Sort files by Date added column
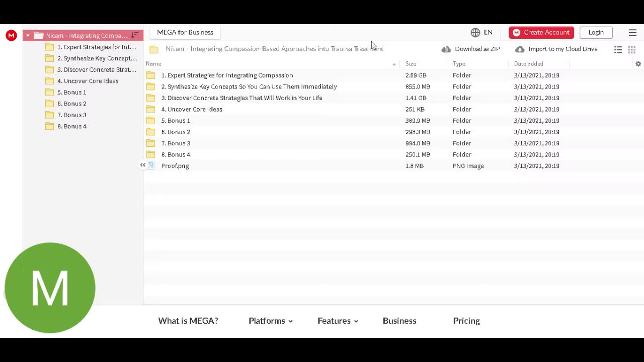This screenshot has height=362, width=644. coord(528,64)
